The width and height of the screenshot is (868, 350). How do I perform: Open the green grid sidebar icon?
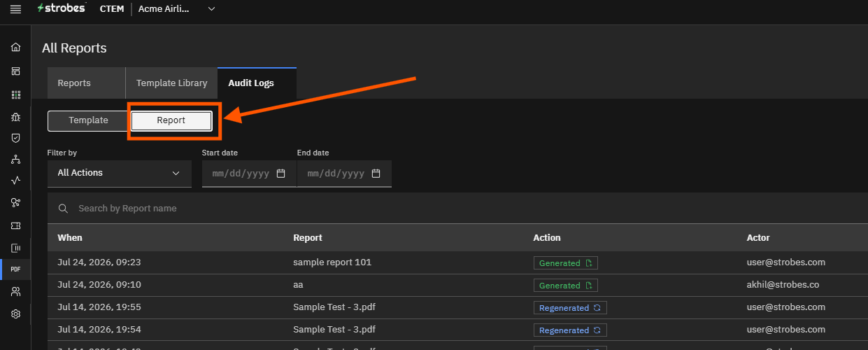tap(15, 94)
